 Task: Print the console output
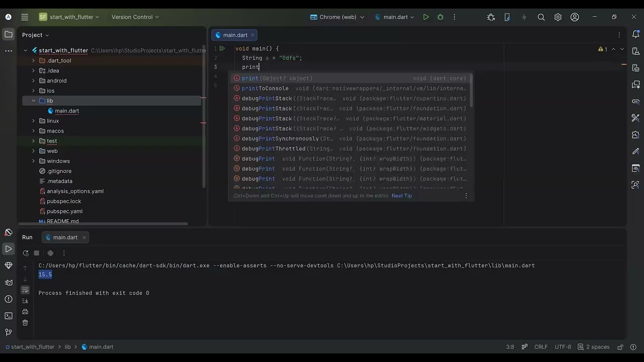[x=25, y=312]
